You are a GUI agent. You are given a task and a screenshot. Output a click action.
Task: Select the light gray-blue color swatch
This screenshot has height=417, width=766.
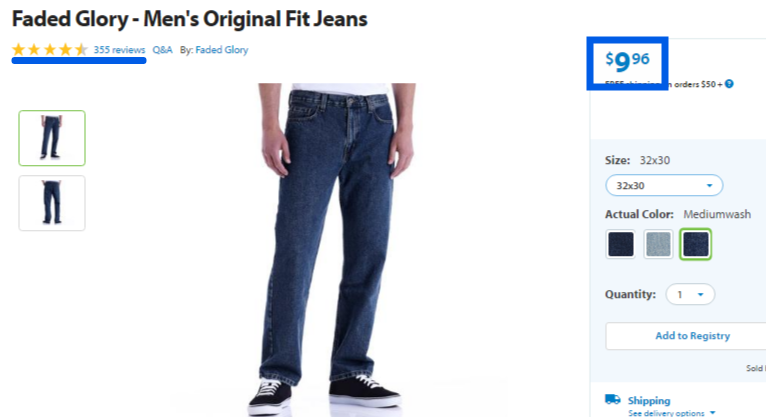point(658,244)
